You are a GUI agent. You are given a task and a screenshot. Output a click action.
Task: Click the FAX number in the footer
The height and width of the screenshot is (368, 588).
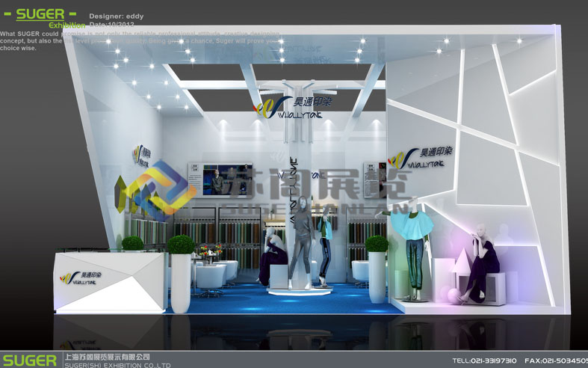click(556, 361)
